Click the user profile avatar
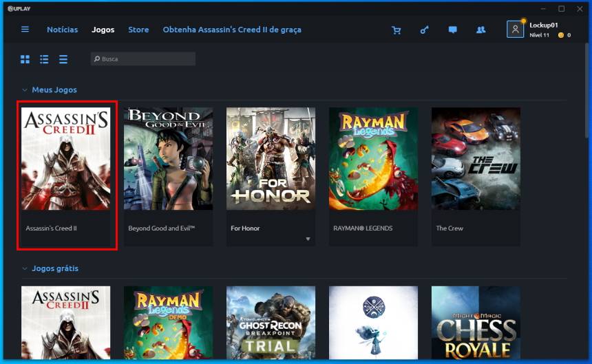Image resolution: width=592 pixels, height=364 pixels. pos(515,29)
